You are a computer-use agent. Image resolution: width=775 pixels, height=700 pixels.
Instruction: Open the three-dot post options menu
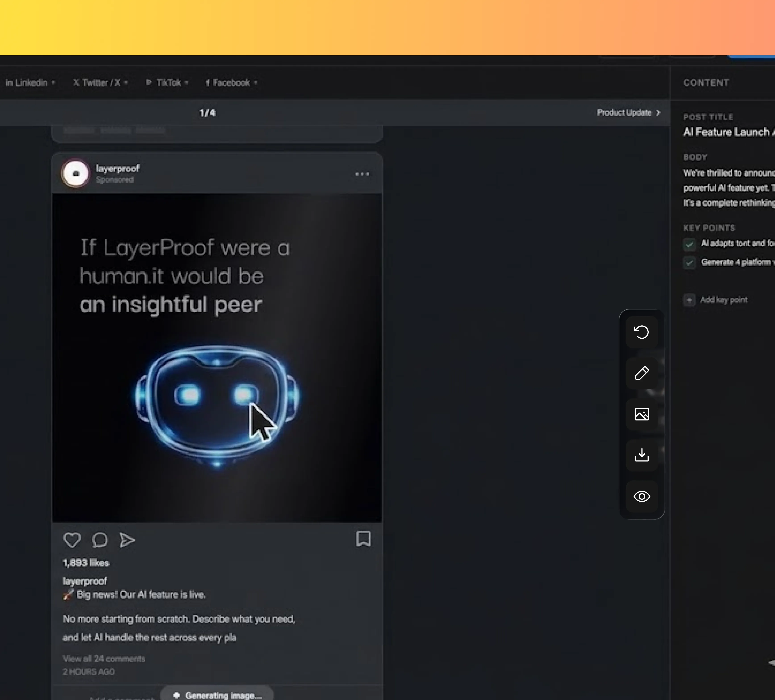tap(362, 174)
